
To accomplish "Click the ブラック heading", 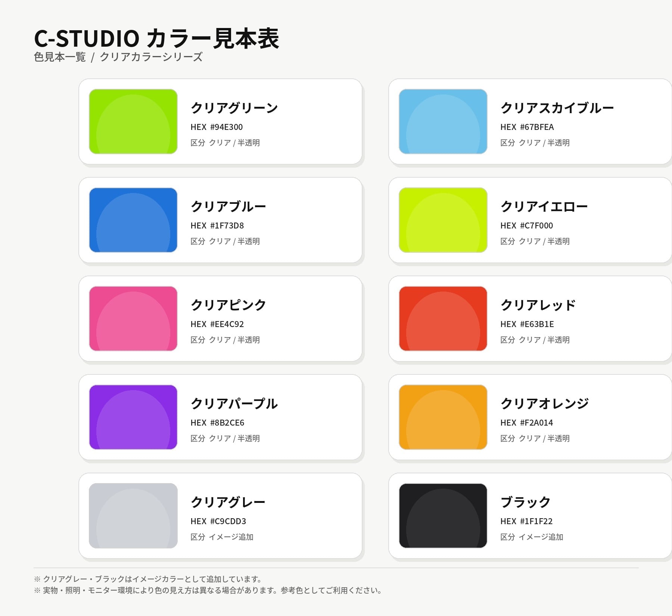I will point(525,502).
